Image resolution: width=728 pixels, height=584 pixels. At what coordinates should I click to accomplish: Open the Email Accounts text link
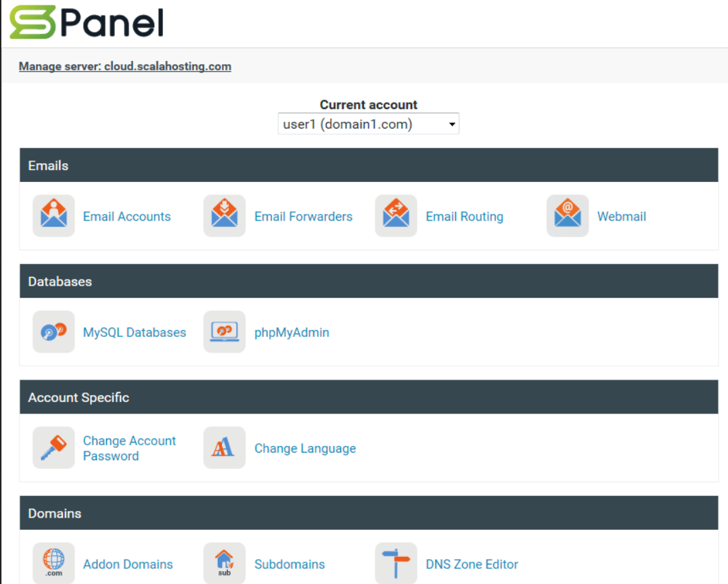127,217
